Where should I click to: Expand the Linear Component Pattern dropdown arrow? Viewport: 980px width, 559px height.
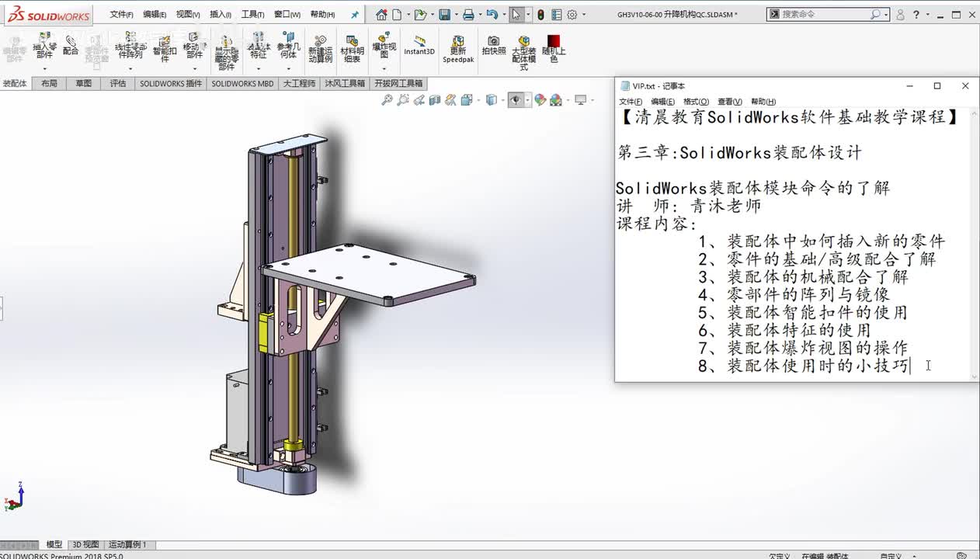(130, 69)
